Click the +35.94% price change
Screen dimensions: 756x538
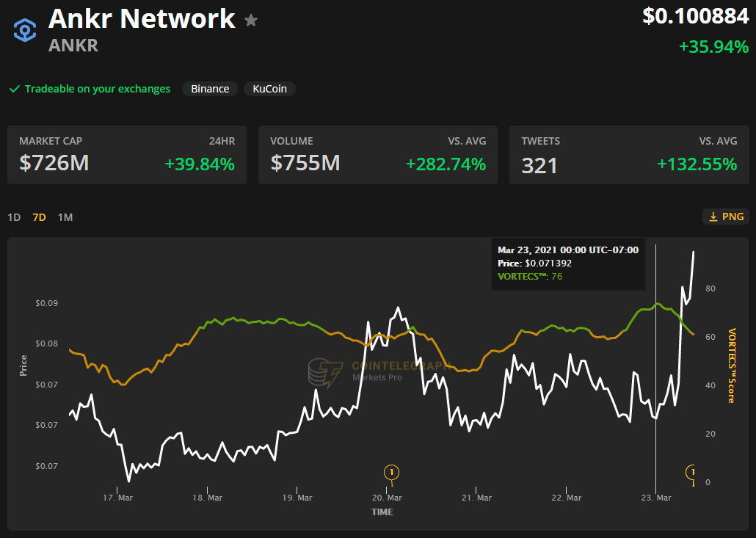click(713, 47)
